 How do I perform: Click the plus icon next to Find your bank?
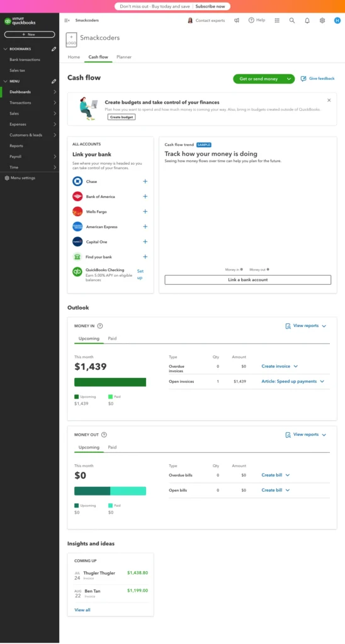tap(145, 257)
